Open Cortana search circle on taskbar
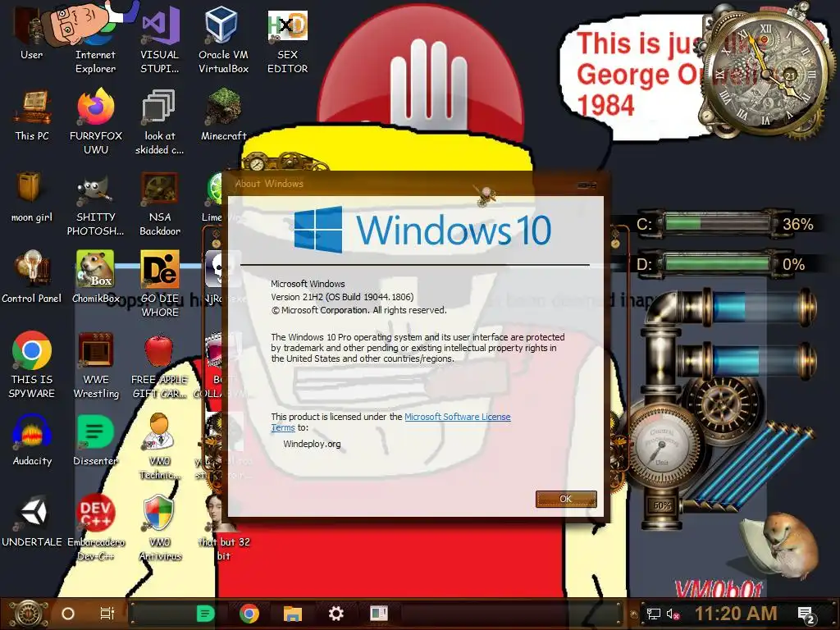Image resolution: width=840 pixels, height=630 pixels. pos(68,614)
